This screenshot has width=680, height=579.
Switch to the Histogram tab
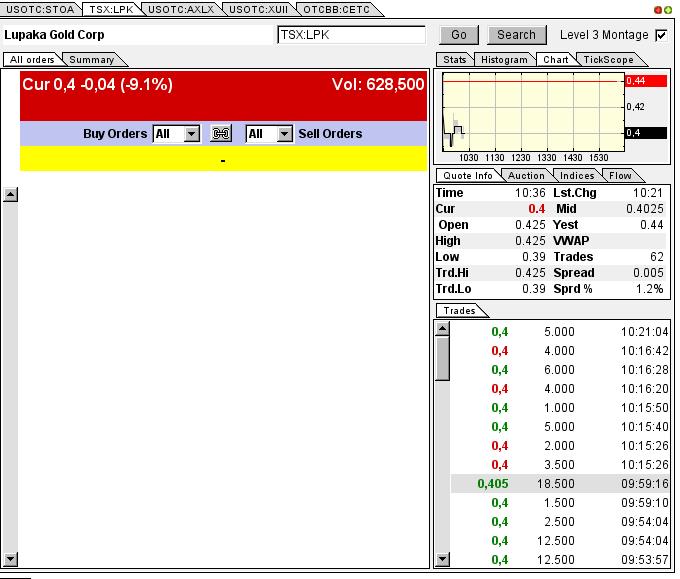pyautogui.click(x=503, y=60)
